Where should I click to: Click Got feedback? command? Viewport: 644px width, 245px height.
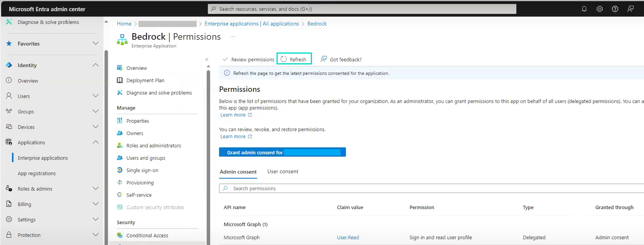coord(341,59)
